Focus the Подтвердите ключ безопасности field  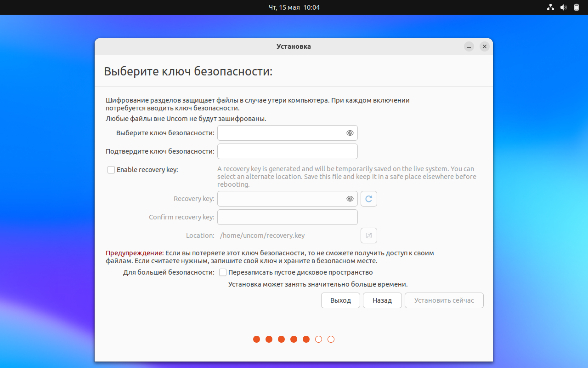point(288,151)
